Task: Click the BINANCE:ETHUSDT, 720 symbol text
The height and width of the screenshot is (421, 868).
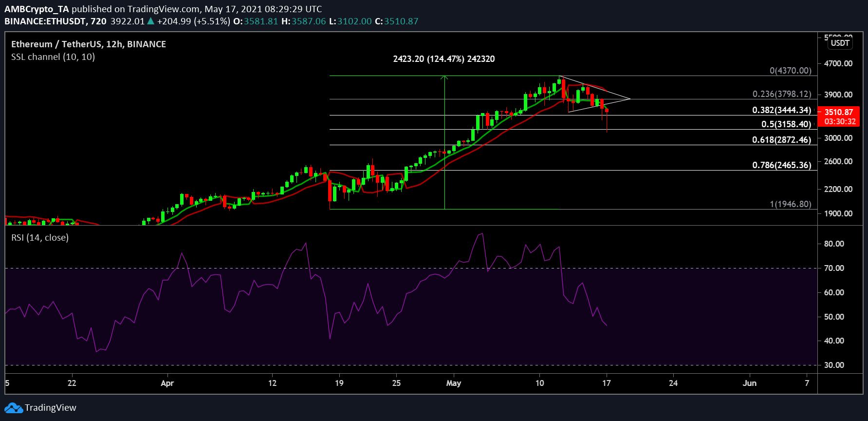Action: pyautogui.click(x=55, y=21)
